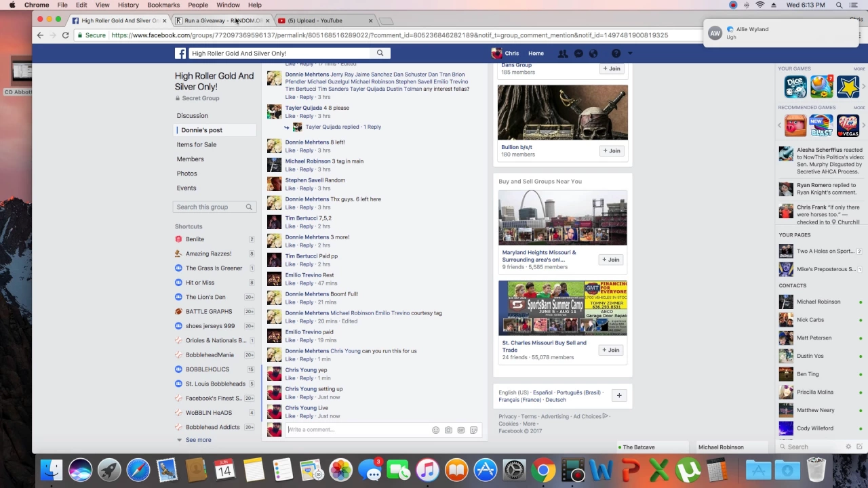
Task: Open the Window menu
Action: pyautogui.click(x=228, y=5)
